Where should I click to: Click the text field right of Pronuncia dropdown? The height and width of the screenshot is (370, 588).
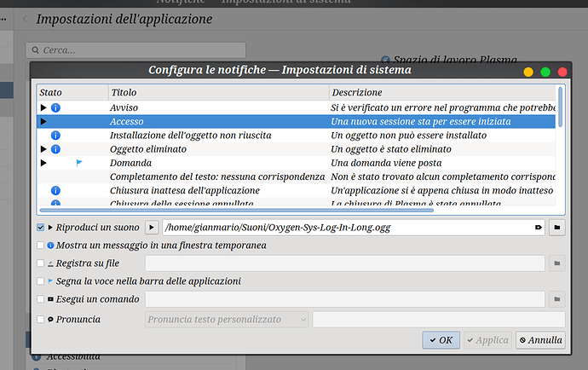(x=439, y=320)
